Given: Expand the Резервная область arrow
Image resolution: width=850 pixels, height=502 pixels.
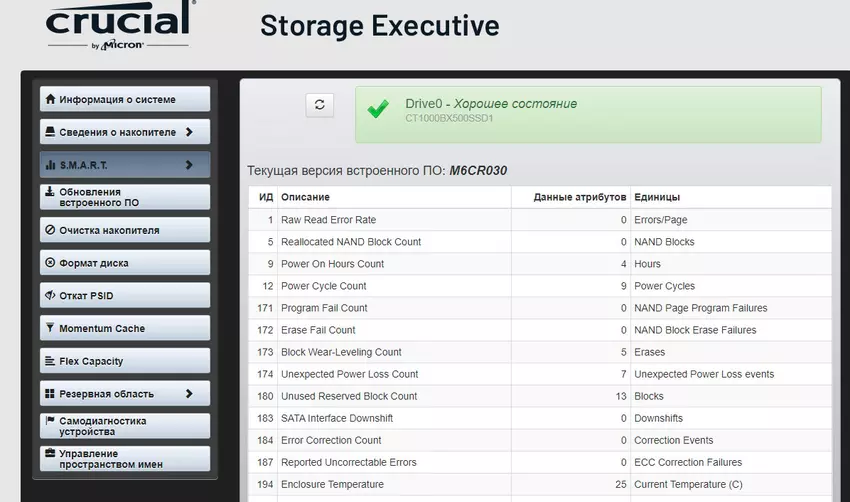Looking at the screenshot, I should [189, 394].
